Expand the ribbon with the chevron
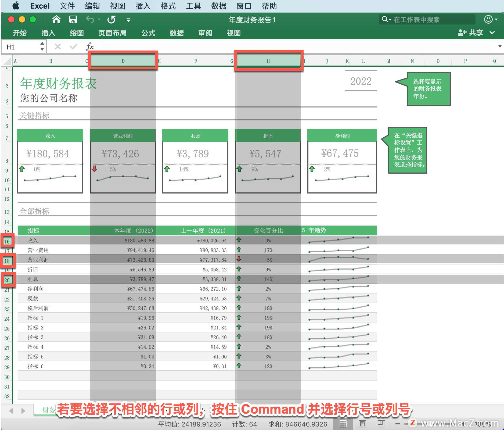 [x=492, y=33]
